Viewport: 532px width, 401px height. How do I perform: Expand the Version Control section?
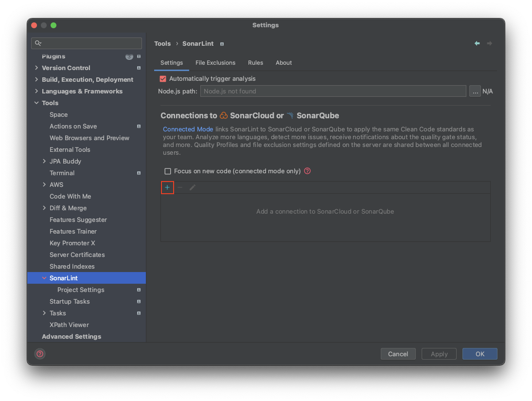coord(36,68)
